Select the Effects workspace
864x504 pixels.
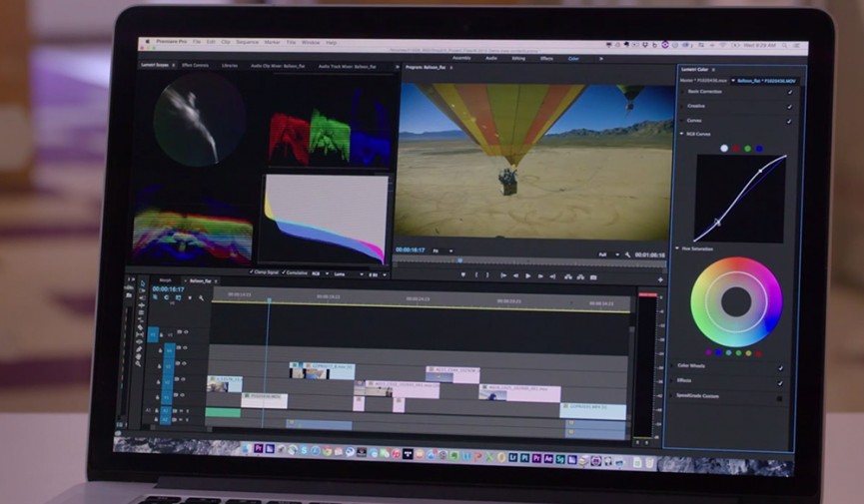pyautogui.click(x=546, y=59)
